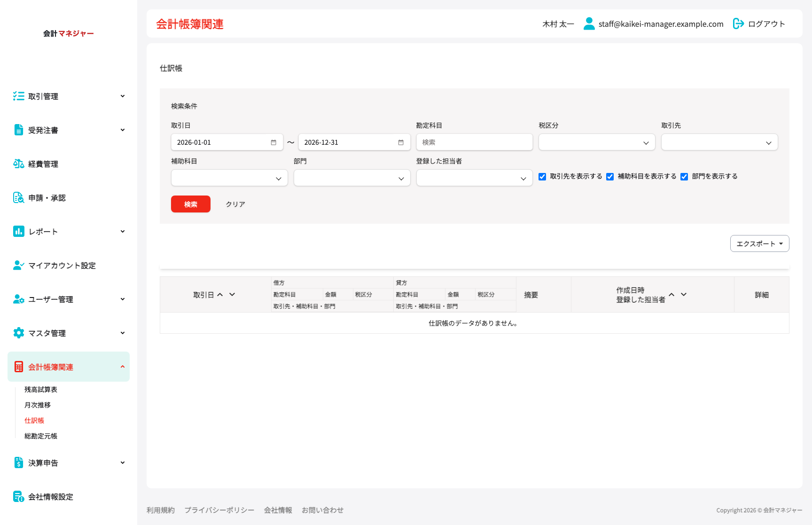Screen dimensions: 812x525
Task: Click the 受発注書 document icon
Action: pos(19,130)
